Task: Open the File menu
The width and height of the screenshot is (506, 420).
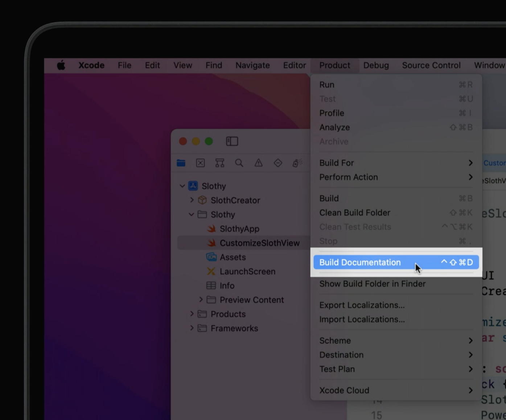Action: click(x=124, y=65)
